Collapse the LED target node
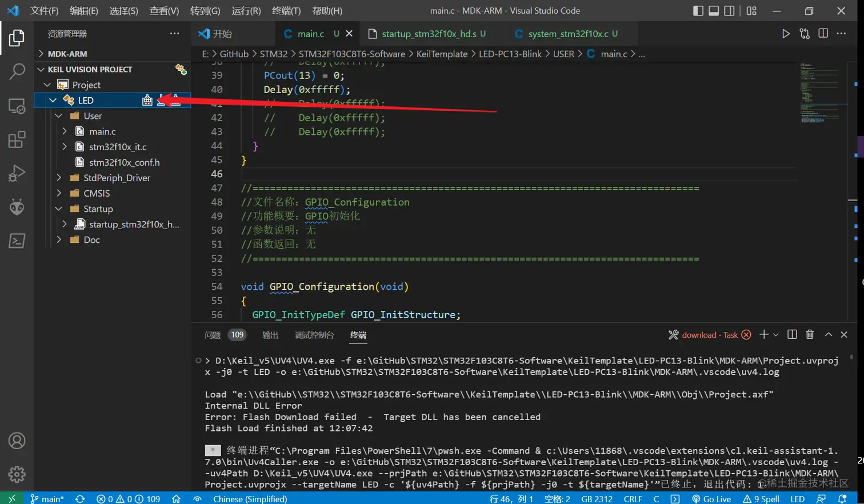The width and height of the screenshot is (864, 504). pos(53,100)
